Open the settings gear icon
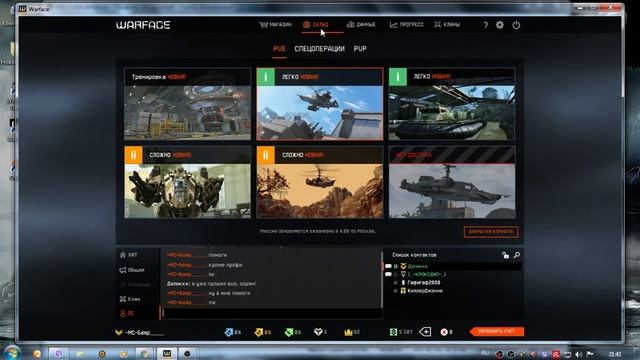This screenshot has height=360, width=640. (500, 25)
